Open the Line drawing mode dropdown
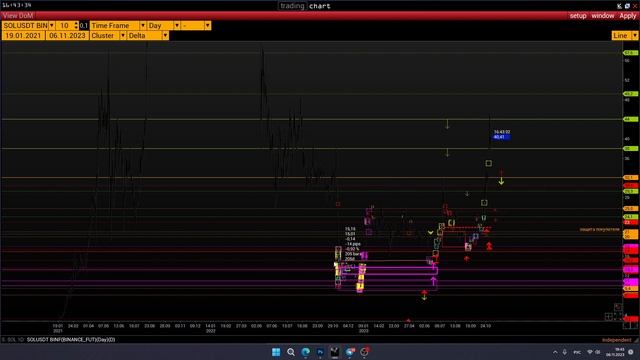This screenshot has width=640, height=360. point(634,36)
